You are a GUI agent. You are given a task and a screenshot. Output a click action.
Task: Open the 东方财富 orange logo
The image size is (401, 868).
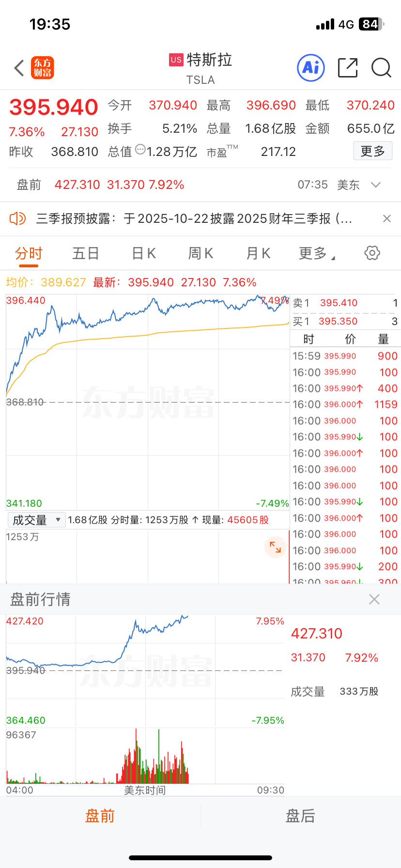point(43,68)
